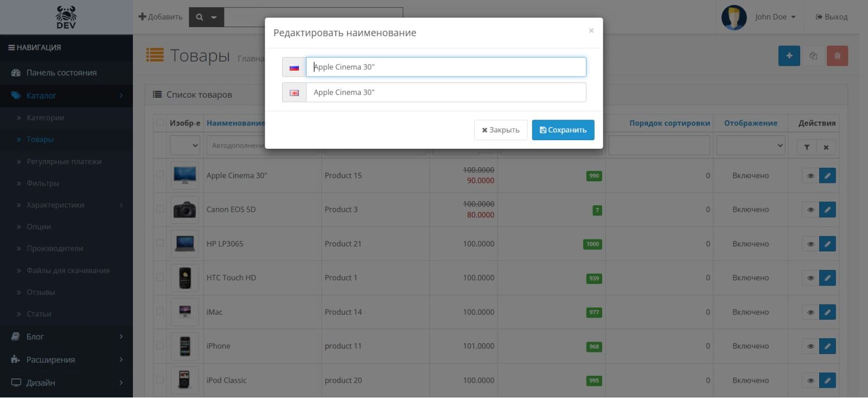Open search type dropdown caret

[x=214, y=17]
